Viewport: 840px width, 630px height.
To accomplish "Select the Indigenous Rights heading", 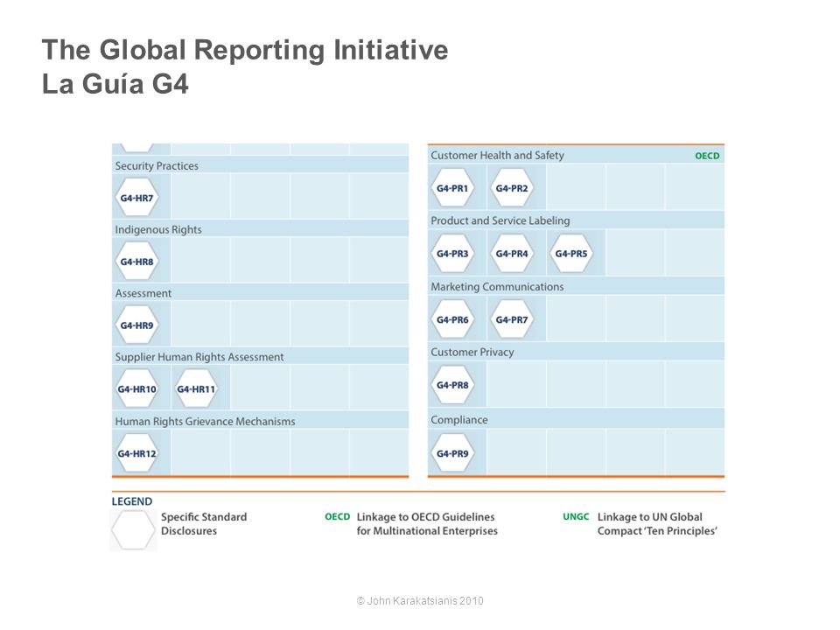I will pyautogui.click(x=158, y=230).
